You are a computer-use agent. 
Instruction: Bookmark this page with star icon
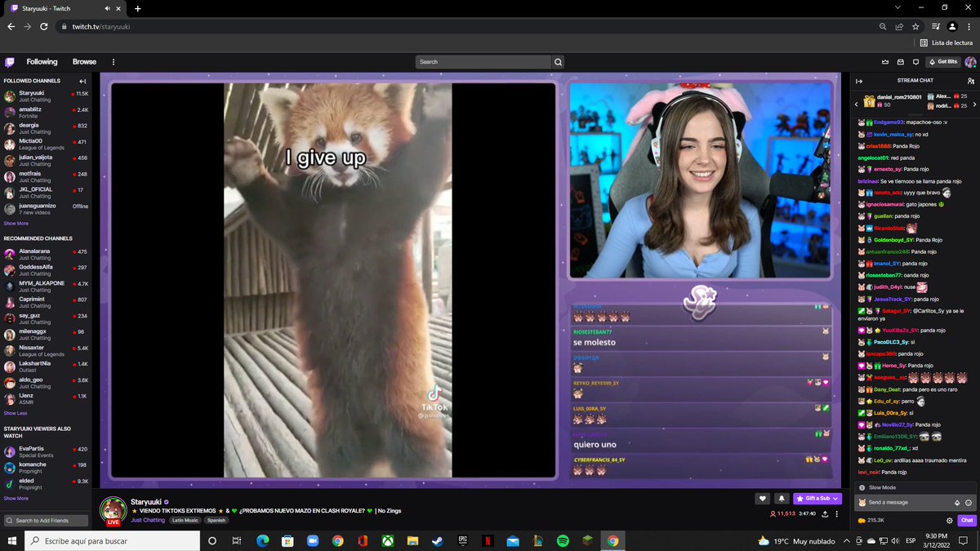coord(916,26)
